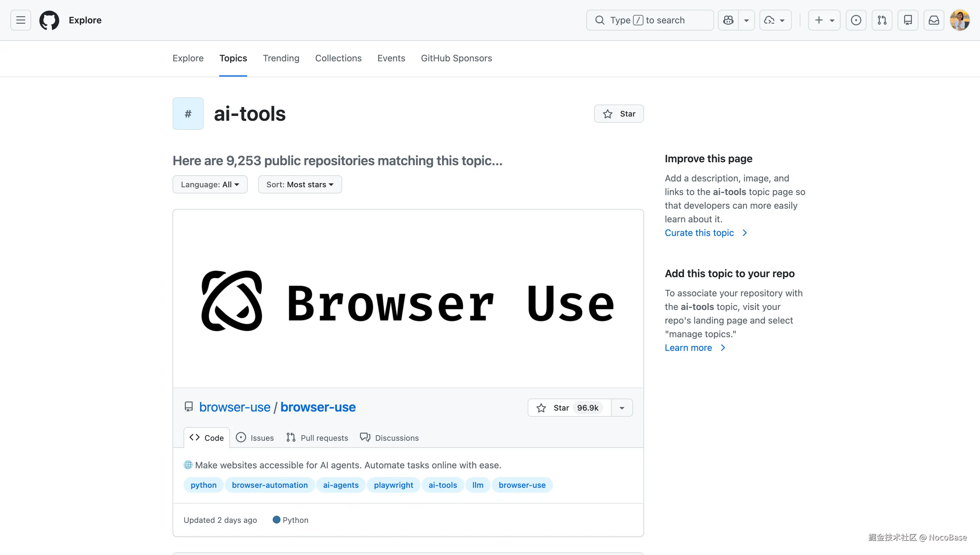Open the Pull requests tab of browser-use
980x555 pixels.
click(x=317, y=438)
